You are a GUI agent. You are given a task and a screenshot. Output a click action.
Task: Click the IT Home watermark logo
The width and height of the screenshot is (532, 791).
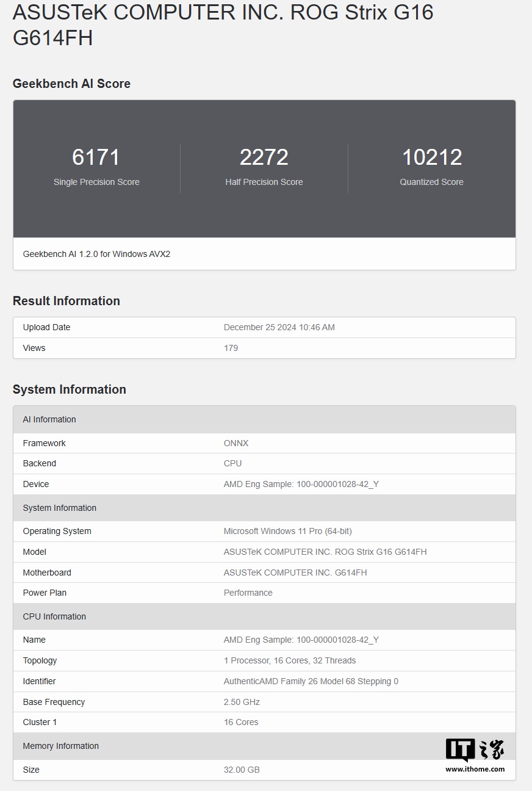[475, 750]
